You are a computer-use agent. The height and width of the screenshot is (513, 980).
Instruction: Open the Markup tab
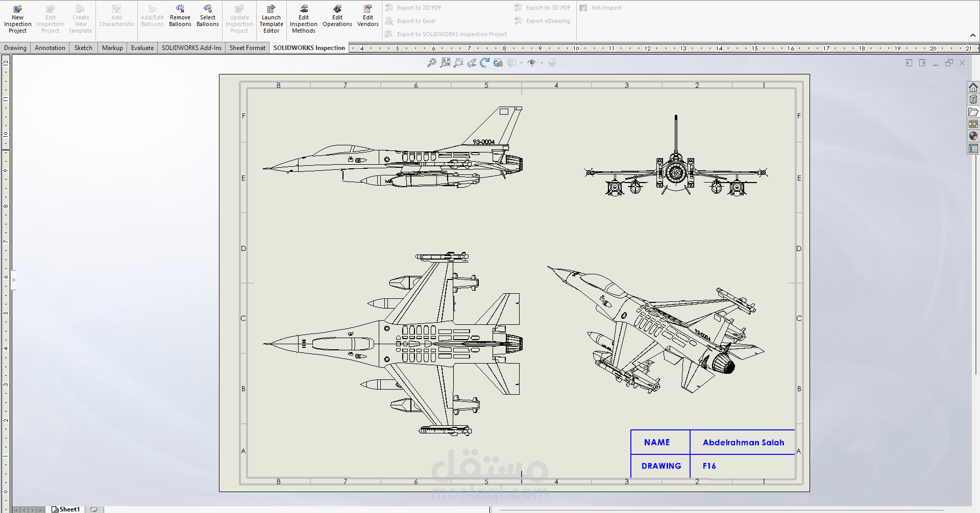coord(112,48)
